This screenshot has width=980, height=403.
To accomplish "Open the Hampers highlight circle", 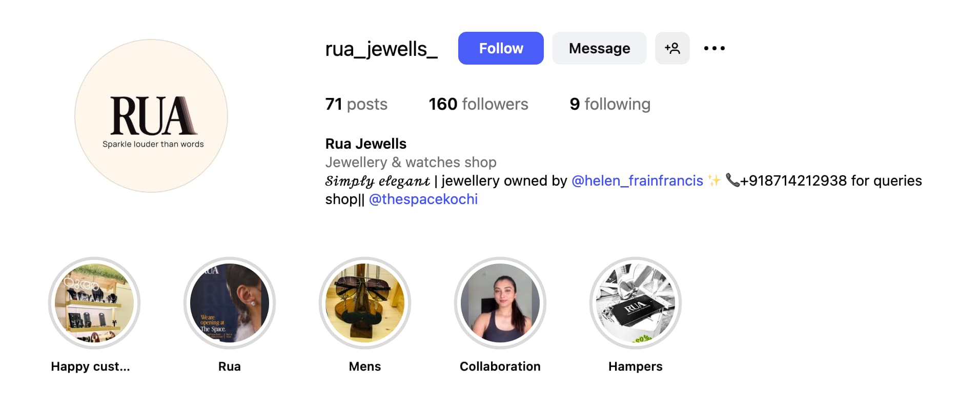I will point(636,303).
